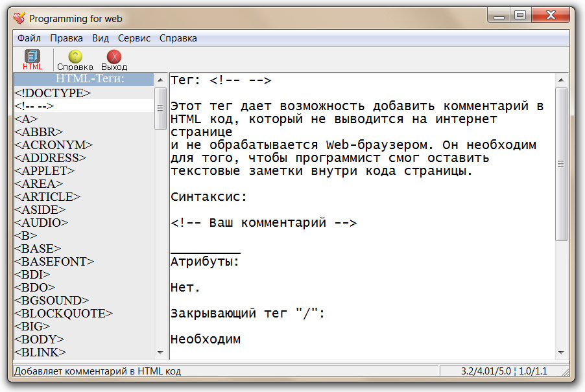Viewport: 585px width, 392px height.
Task: Select the <AUDIO> tag
Action: click(84, 222)
